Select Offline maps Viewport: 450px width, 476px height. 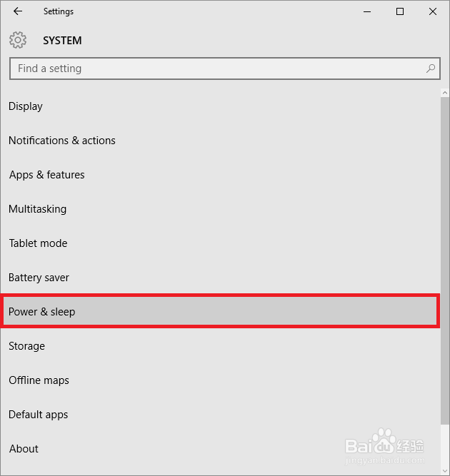[39, 380]
